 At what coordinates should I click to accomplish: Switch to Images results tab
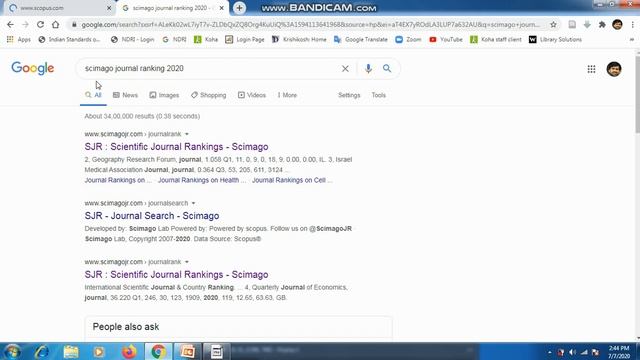[164, 95]
